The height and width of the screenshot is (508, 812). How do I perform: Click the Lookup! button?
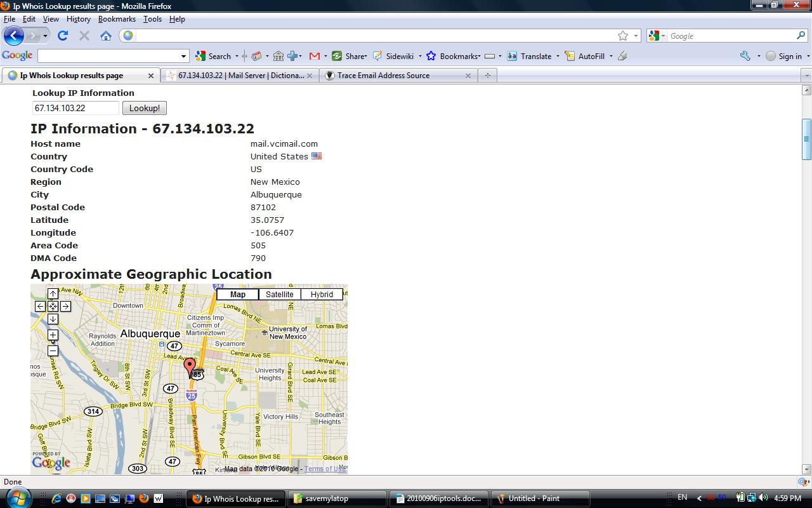[x=145, y=108]
